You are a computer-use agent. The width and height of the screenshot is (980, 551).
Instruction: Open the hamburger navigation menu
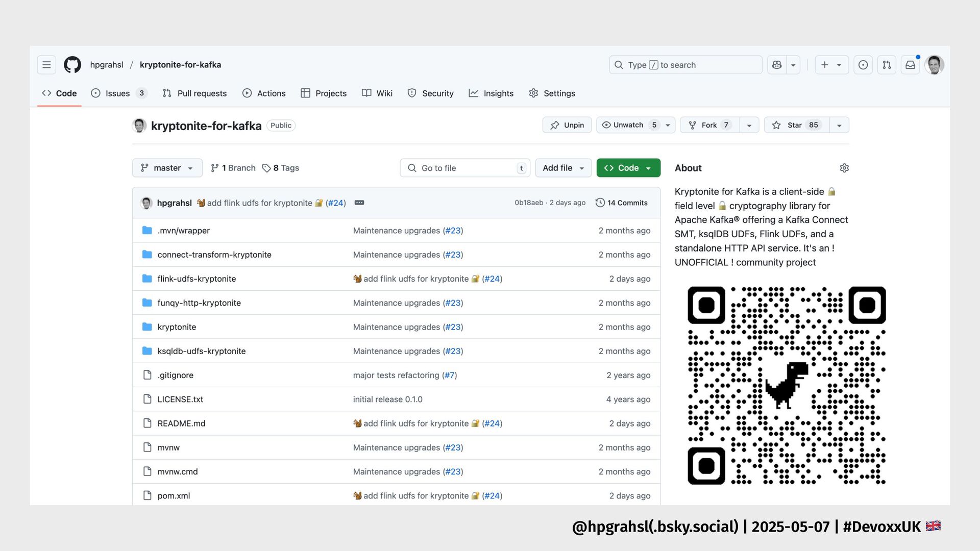(46, 65)
